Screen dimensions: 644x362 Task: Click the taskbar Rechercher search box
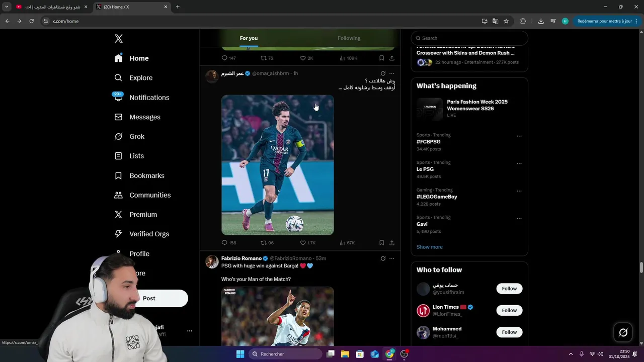tap(286, 354)
